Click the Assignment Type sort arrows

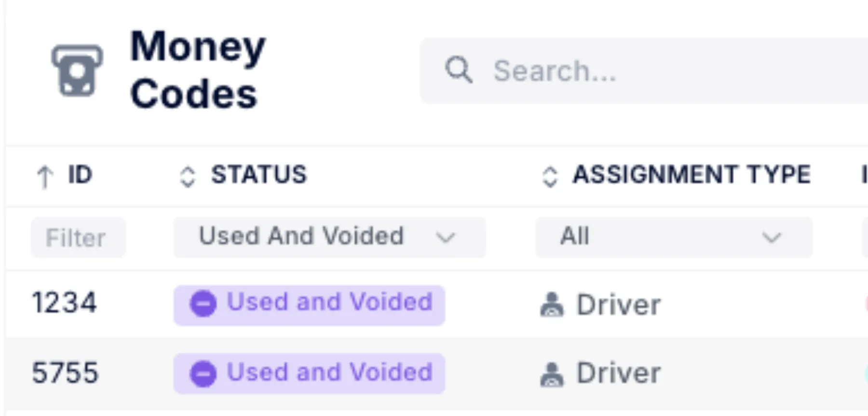click(550, 176)
